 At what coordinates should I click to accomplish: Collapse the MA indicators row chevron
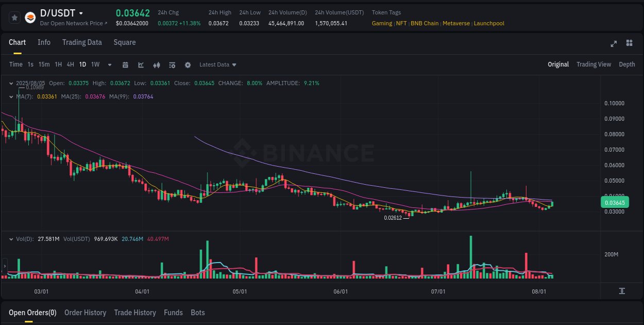11,96
